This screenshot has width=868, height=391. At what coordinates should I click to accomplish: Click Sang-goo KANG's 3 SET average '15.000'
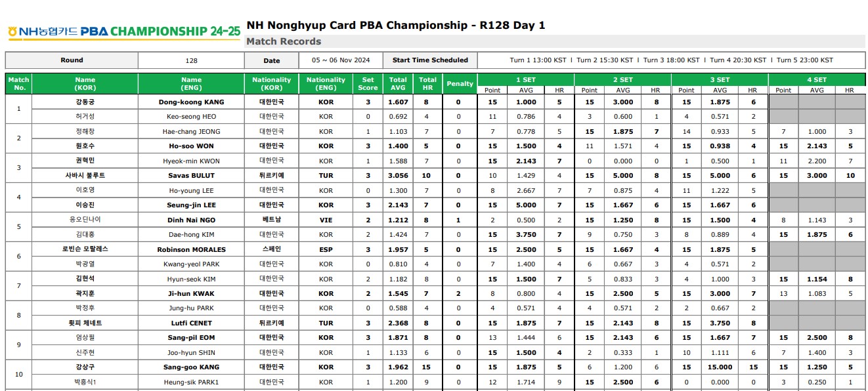[720, 367]
